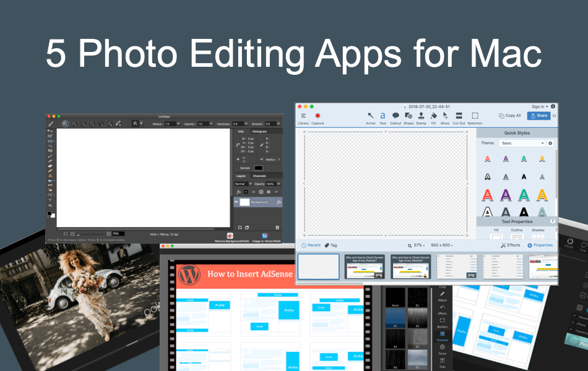Switch to the Histogram tab

coord(259,132)
